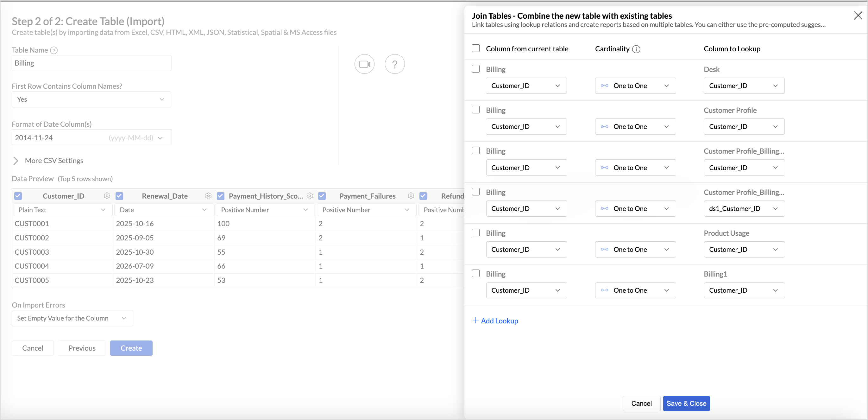Uncheck the Renewal_Date column checkbox

tap(119, 196)
